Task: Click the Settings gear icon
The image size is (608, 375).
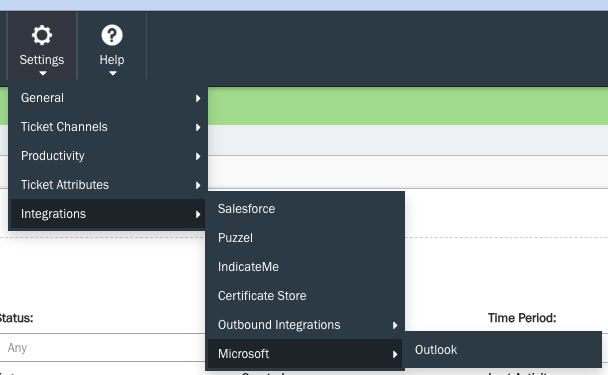Action: tap(42, 35)
